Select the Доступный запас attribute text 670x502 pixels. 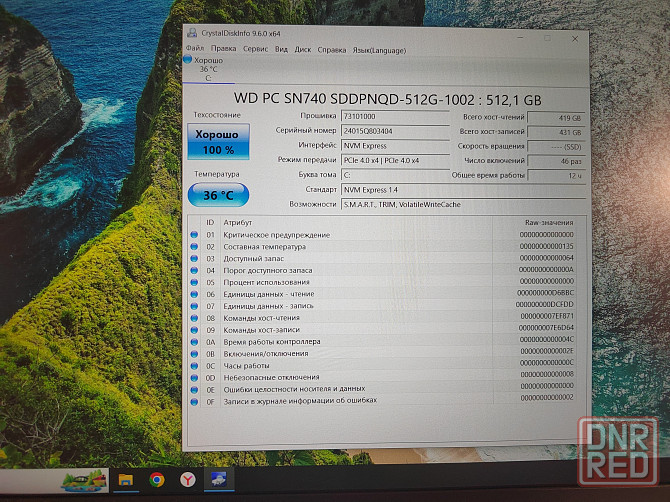[253, 258]
